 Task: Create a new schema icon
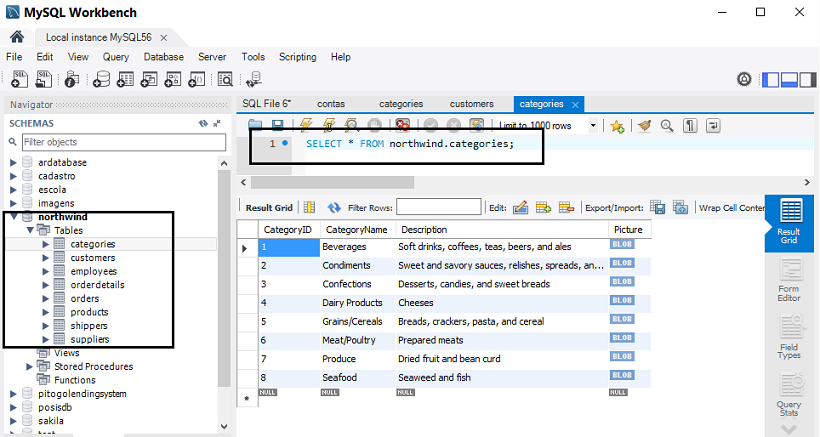[x=101, y=79]
